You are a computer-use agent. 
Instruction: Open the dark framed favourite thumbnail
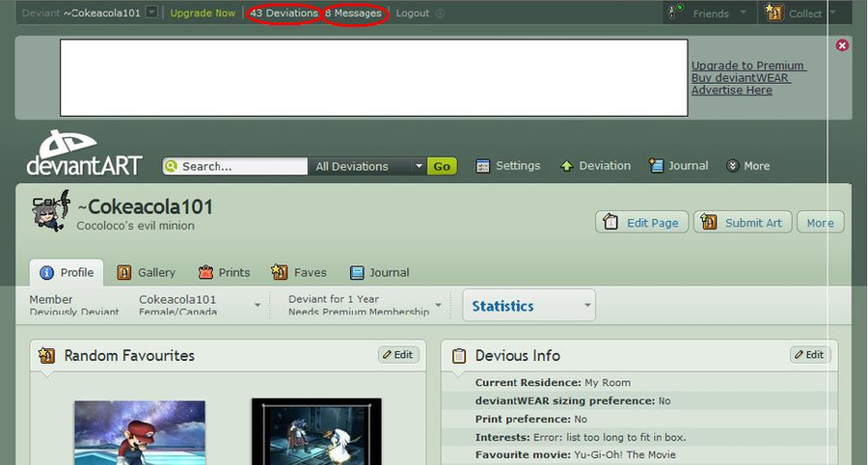point(316,432)
